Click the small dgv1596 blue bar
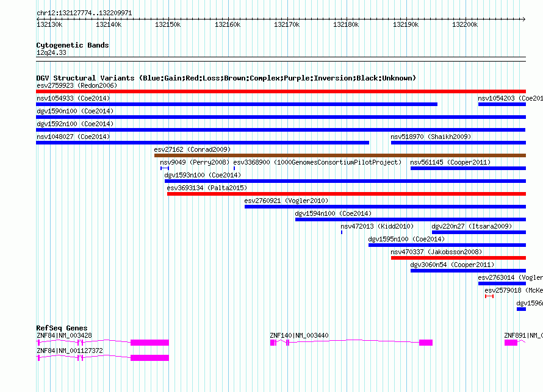The width and height of the screenshot is (543, 392). (521, 309)
